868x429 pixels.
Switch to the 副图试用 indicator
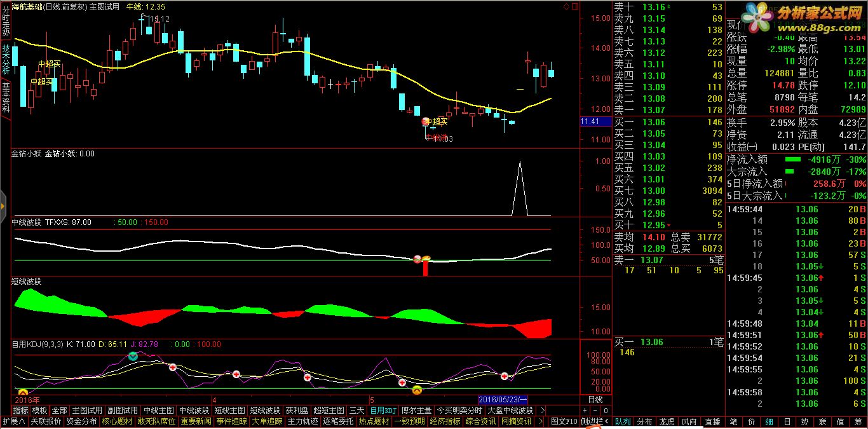123,411
